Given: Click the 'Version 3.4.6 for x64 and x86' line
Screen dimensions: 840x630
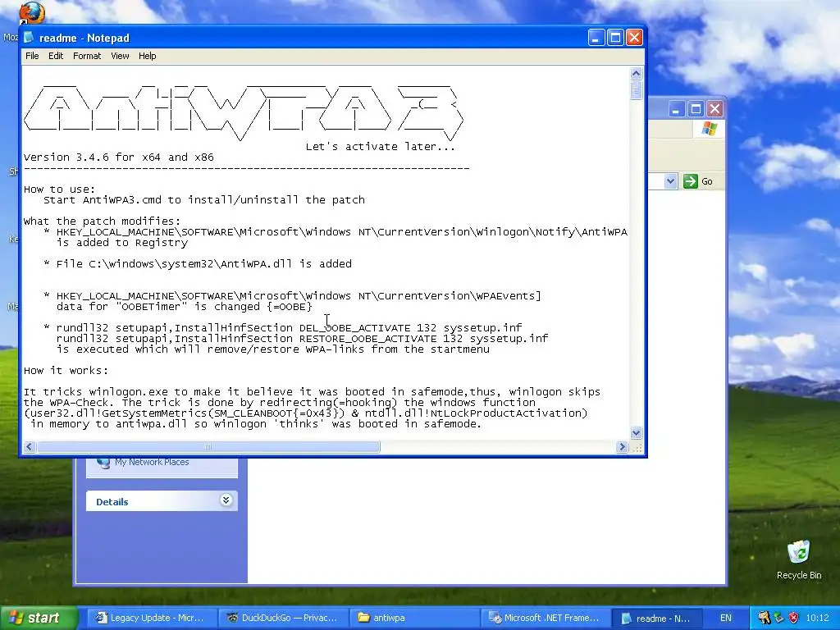Looking at the screenshot, I should click(118, 157).
